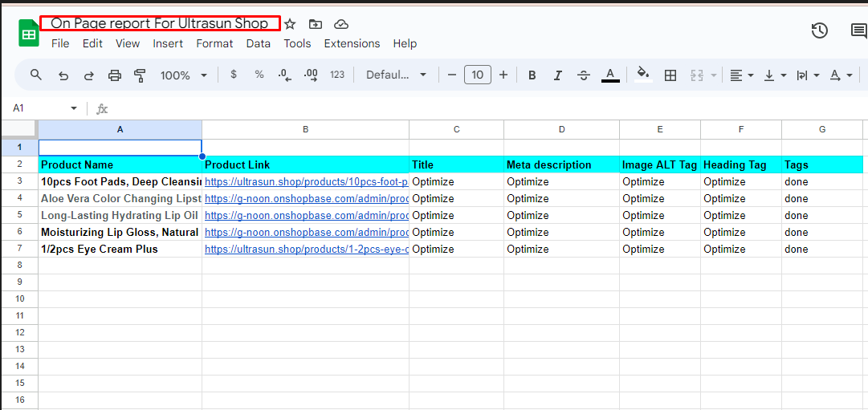Select the Product Name header cell
The image size is (868, 410).
(x=120, y=165)
